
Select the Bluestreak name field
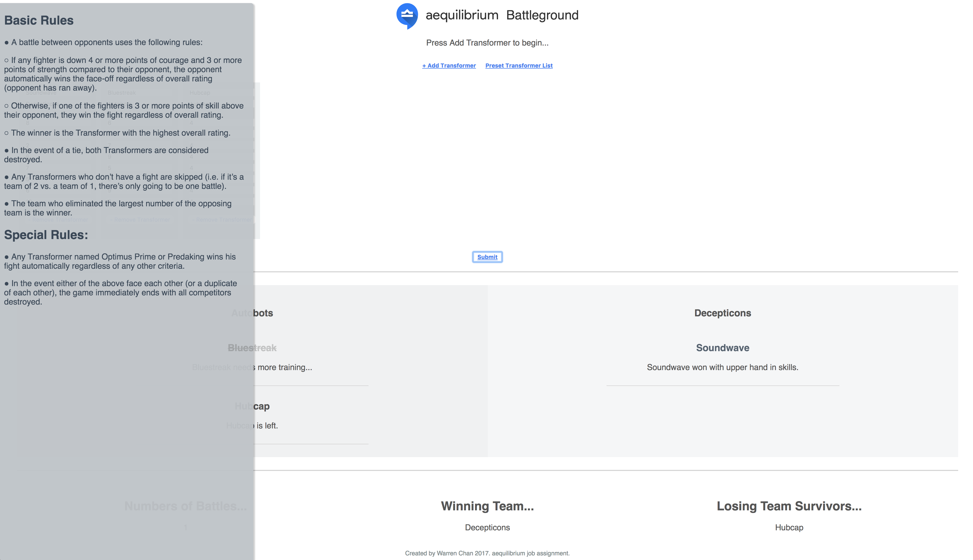tap(122, 93)
